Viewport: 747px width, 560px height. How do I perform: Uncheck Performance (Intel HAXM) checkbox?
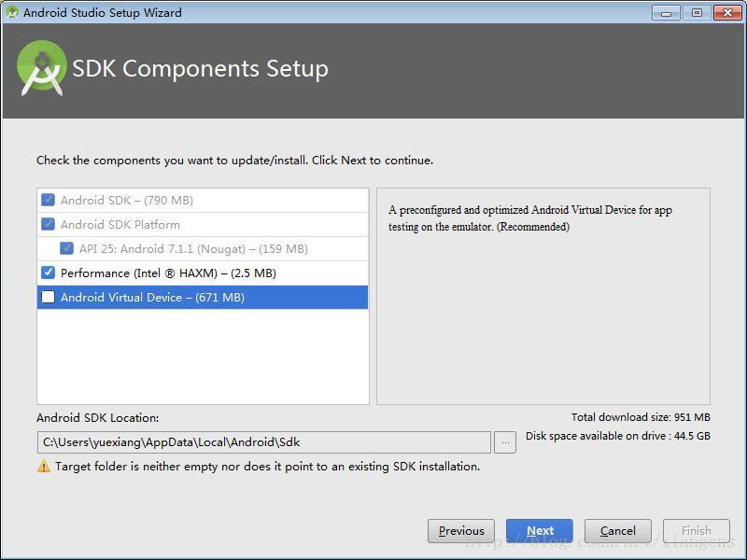click(49, 273)
